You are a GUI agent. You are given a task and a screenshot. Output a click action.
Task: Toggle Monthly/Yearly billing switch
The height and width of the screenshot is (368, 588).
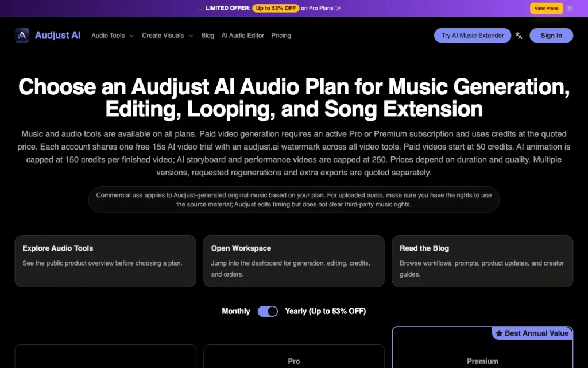click(268, 311)
